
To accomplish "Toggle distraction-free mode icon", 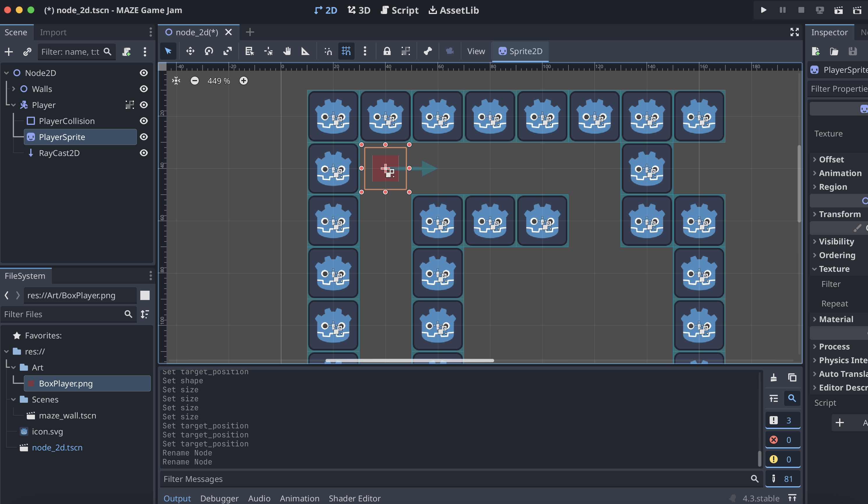I will pos(794,32).
